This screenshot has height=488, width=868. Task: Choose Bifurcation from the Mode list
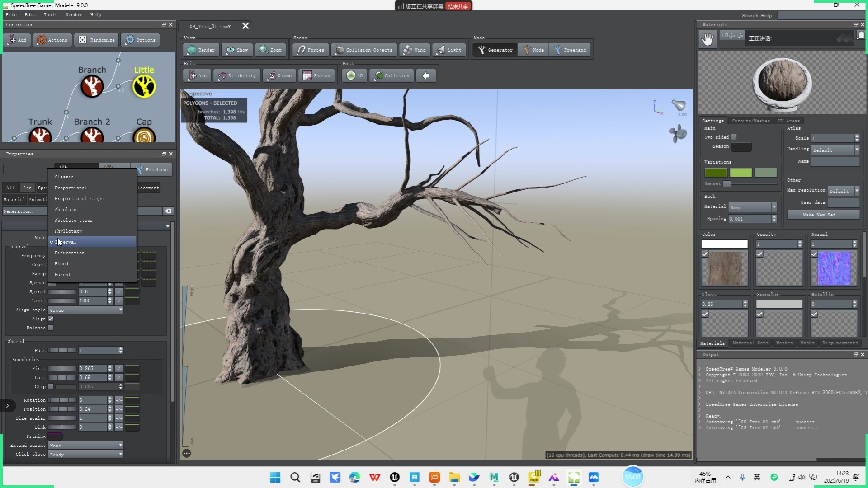click(92, 253)
